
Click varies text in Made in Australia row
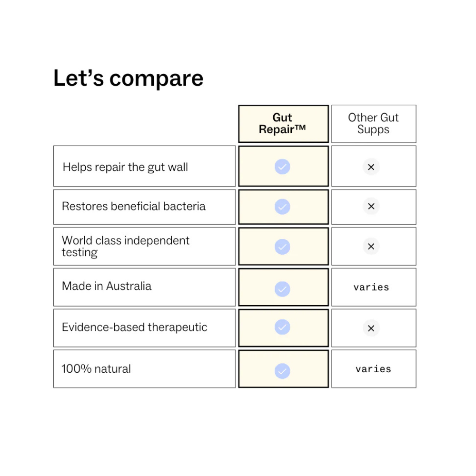(371, 287)
